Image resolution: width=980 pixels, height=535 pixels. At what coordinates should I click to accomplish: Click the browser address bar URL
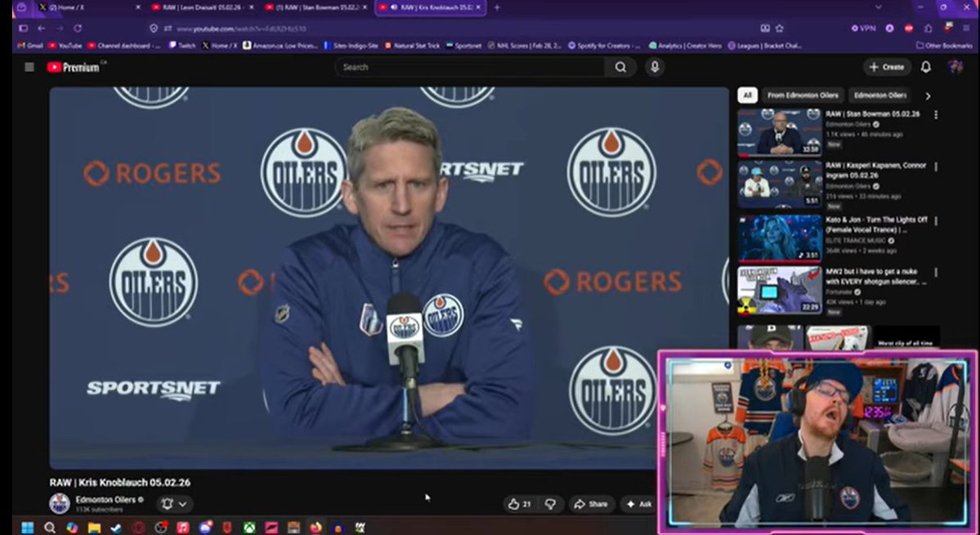coord(241,28)
